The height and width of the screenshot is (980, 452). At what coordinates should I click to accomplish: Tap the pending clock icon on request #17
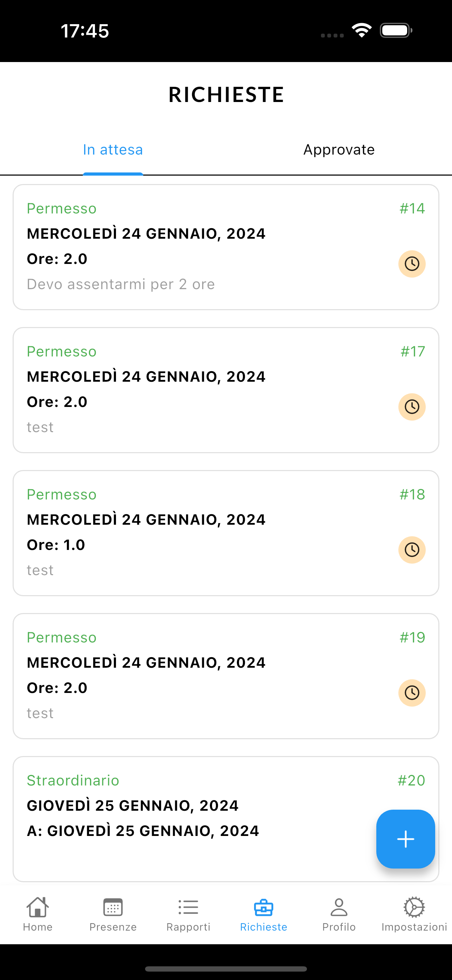(x=412, y=407)
